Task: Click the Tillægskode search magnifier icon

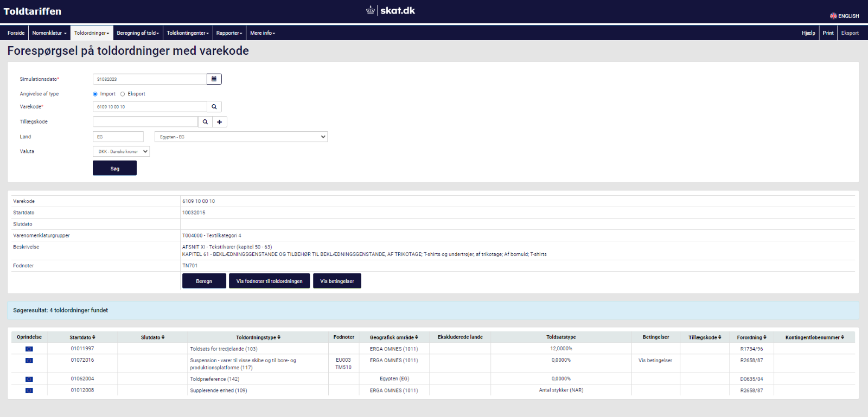Action: [205, 122]
